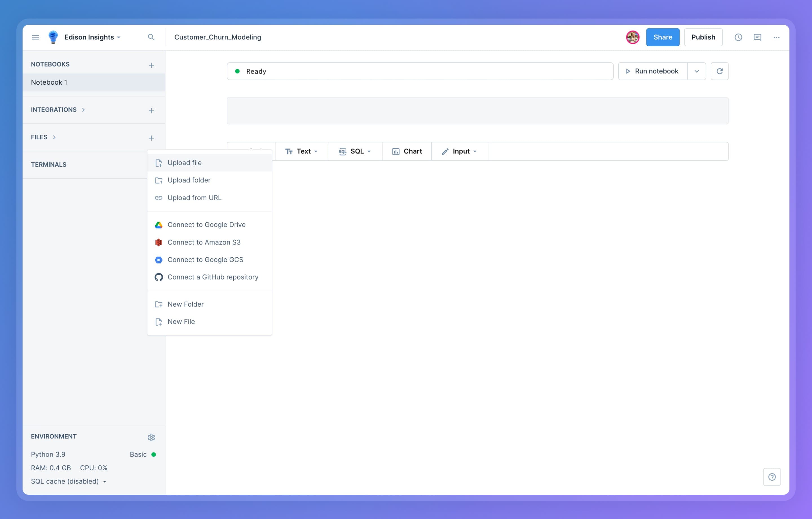Select Upload from URL menu option
Screen dimensions: 812x519
[x=194, y=198]
